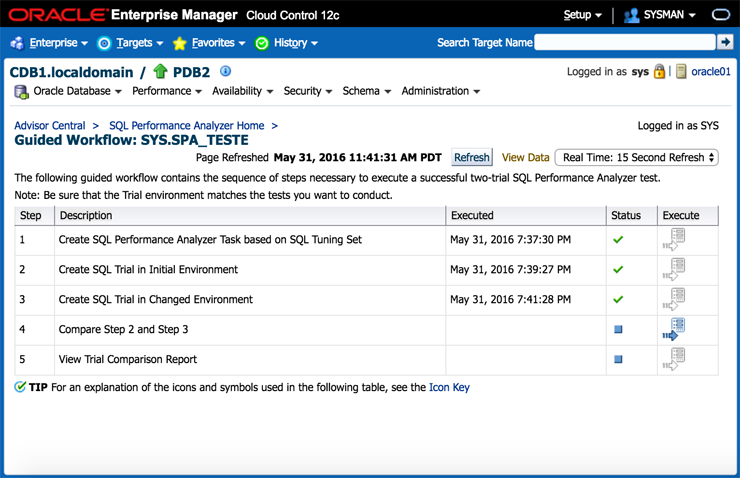Open the oracle01 host link
This screenshot has width=740, height=478.
coord(711,72)
